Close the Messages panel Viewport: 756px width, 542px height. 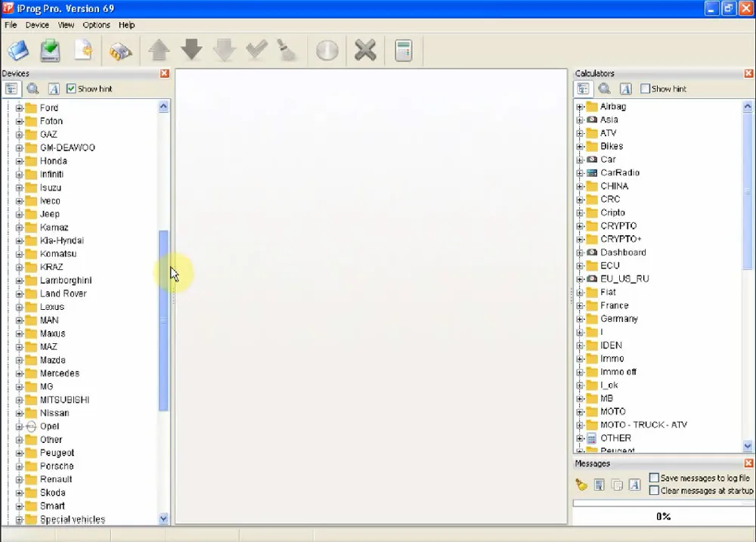tap(748, 463)
